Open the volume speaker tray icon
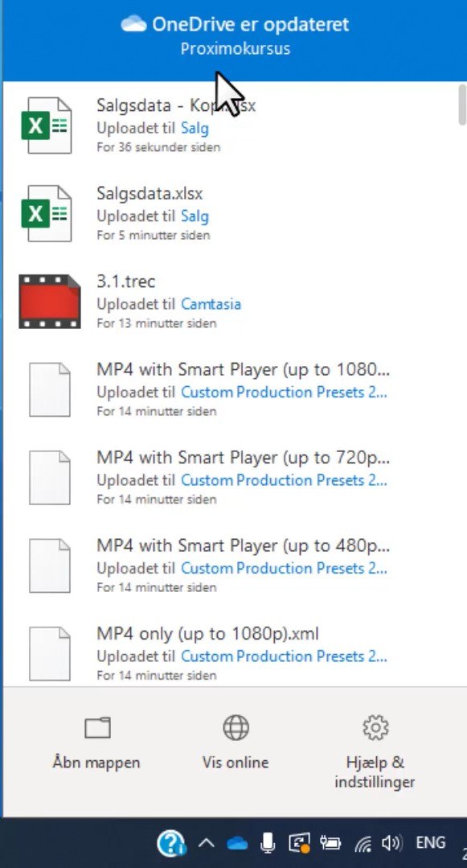The width and height of the screenshot is (467, 868). click(x=391, y=843)
